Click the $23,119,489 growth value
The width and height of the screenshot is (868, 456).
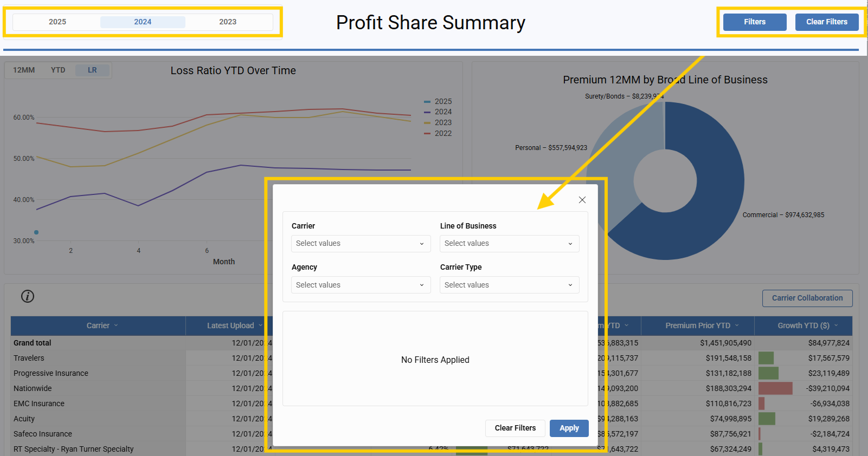829,373
